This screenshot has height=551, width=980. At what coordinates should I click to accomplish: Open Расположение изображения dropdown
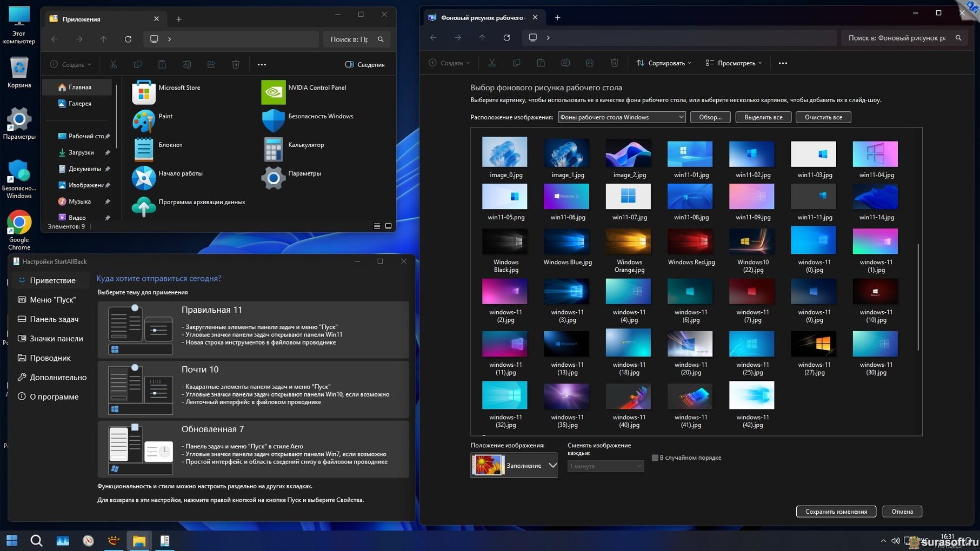coord(622,117)
